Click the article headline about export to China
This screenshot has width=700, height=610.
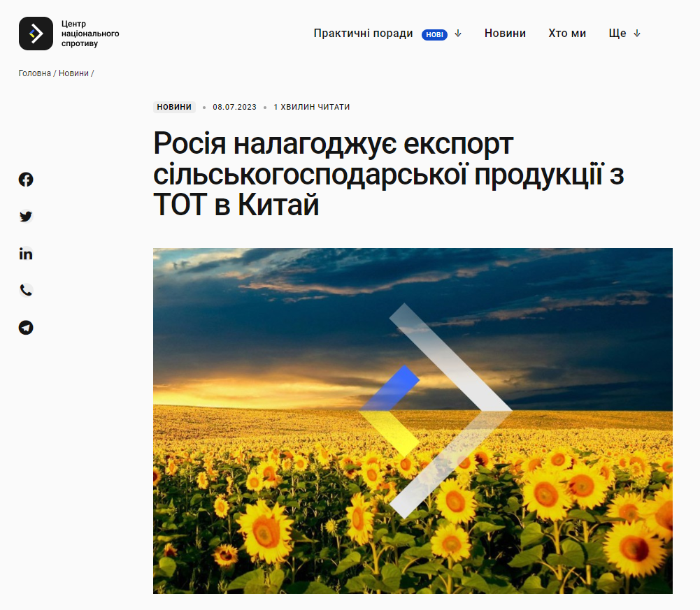[388, 175]
